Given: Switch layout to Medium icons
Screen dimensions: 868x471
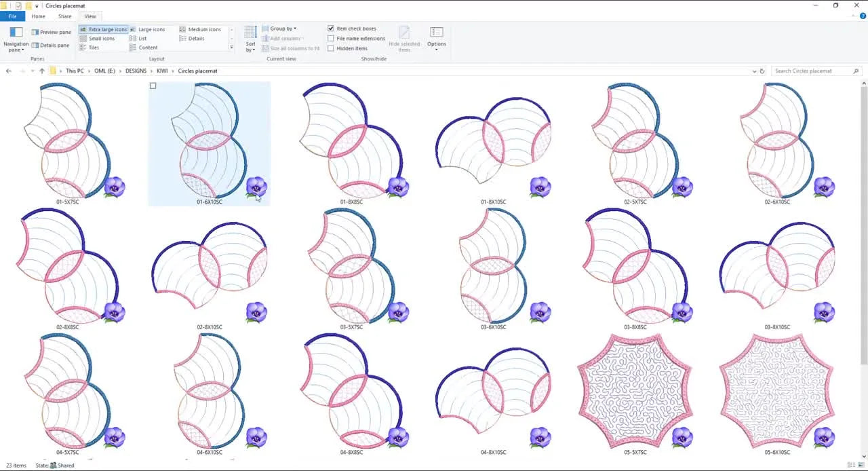Looking at the screenshot, I should coord(200,29).
